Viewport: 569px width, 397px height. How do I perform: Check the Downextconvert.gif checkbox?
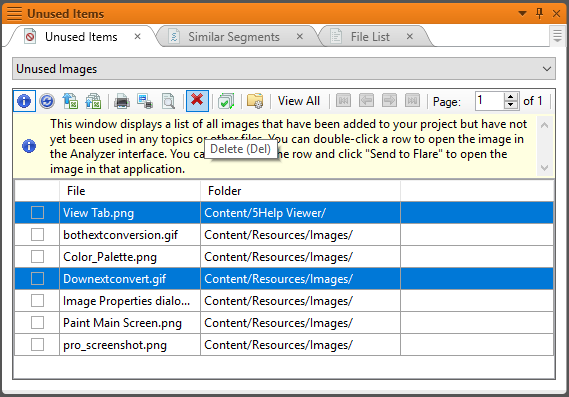pyautogui.click(x=37, y=279)
